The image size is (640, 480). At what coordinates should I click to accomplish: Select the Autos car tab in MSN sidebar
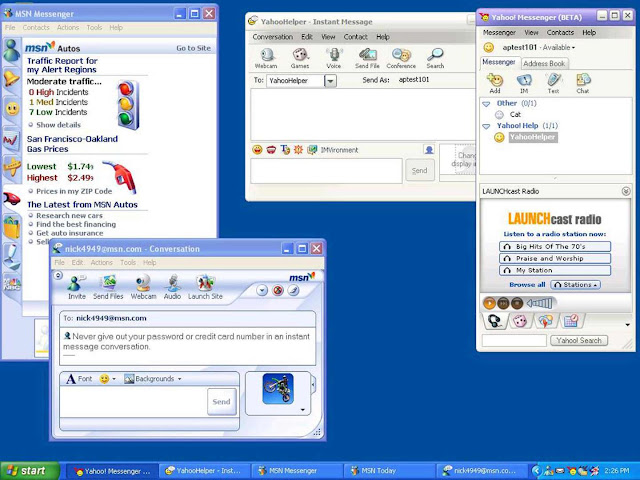pyautogui.click(x=12, y=199)
